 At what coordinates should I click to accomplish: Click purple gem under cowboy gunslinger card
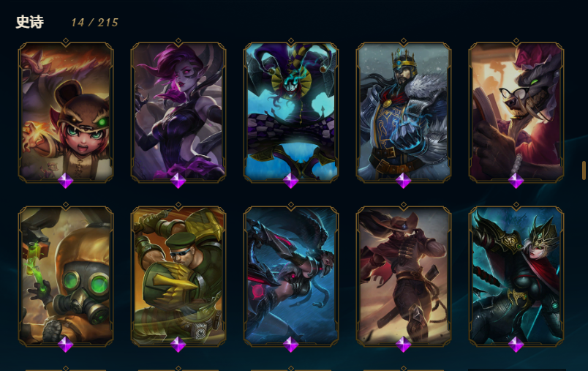(404, 345)
